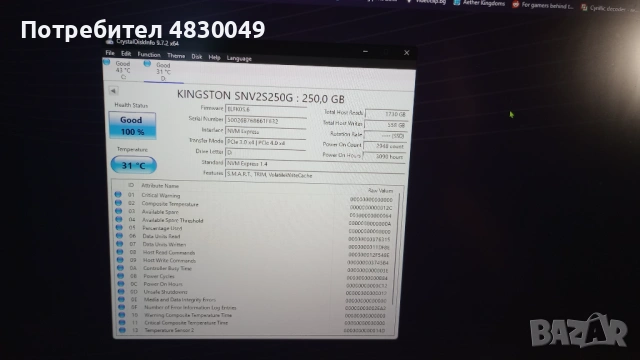Click the CrystalDiskInfo title bar icon
The image size is (640, 360).
[109, 42]
